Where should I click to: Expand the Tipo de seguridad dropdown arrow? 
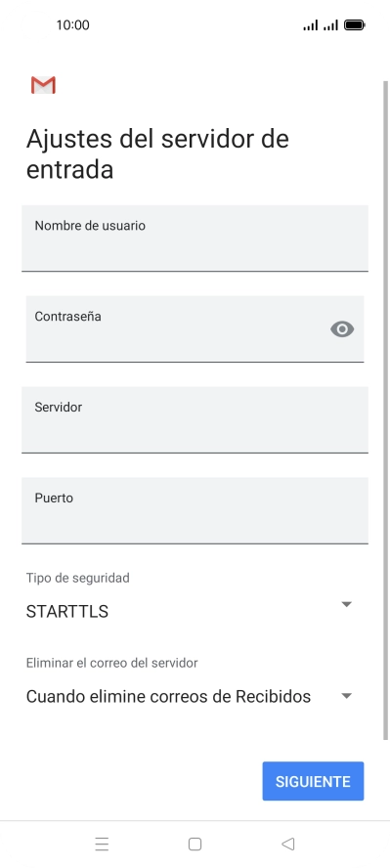point(346,604)
